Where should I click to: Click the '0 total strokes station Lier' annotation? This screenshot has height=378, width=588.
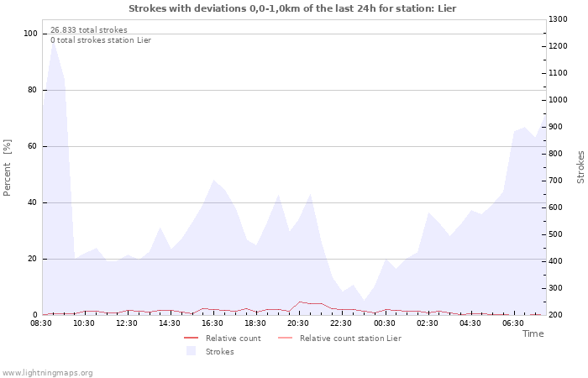tap(101, 39)
